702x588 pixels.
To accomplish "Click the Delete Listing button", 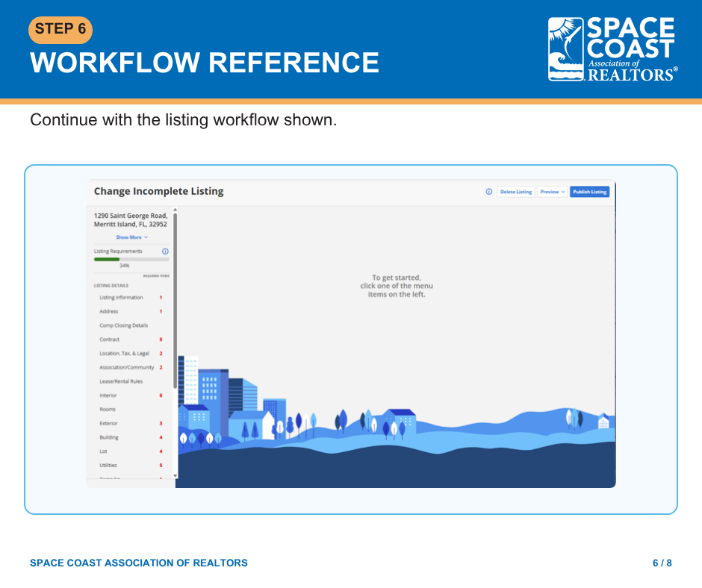I will tap(516, 192).
